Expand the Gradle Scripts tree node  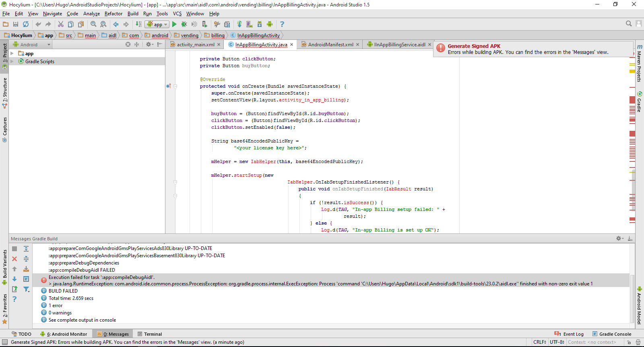(x=12, y=61)
